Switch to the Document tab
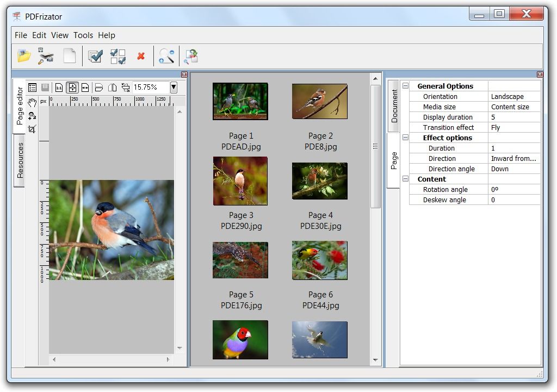Viewport: 557px width, 392px height. pyautogui.click(x=394, y=105)
